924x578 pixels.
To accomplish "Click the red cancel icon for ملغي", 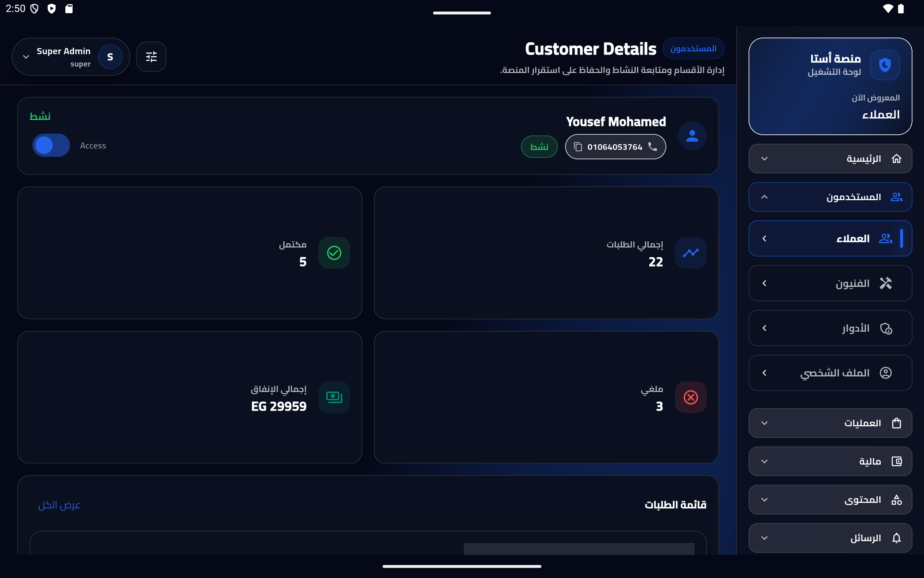I will [x=690, y=397].
